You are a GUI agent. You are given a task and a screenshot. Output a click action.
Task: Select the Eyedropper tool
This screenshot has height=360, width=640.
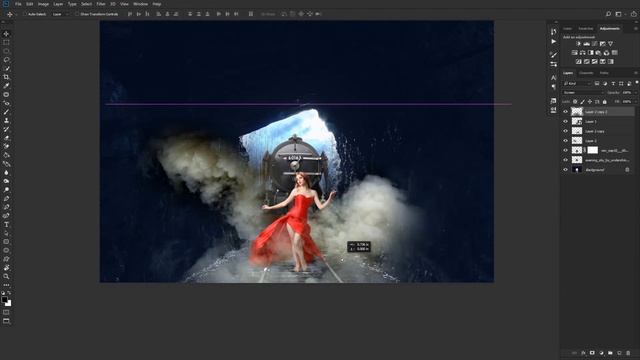[6, 86]
